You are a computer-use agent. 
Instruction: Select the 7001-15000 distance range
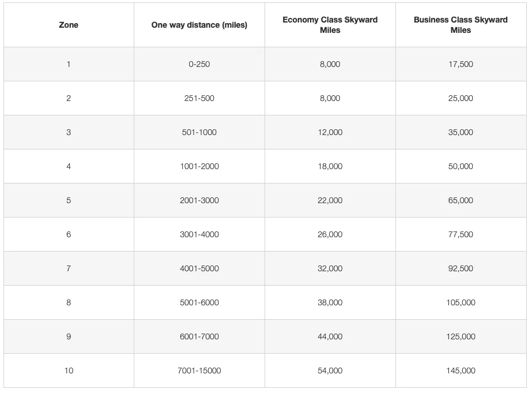click(199, 370)
